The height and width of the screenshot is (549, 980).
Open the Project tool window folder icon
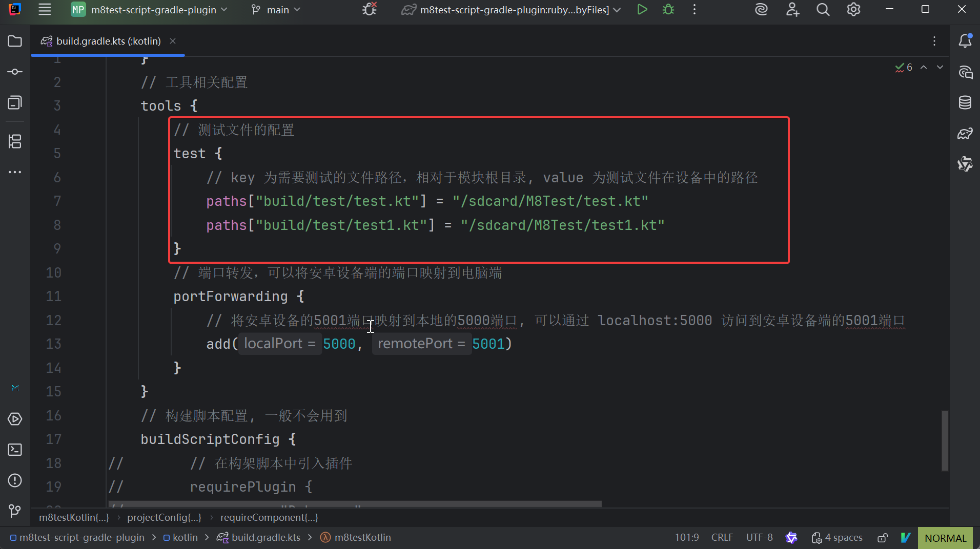[15, 41]
